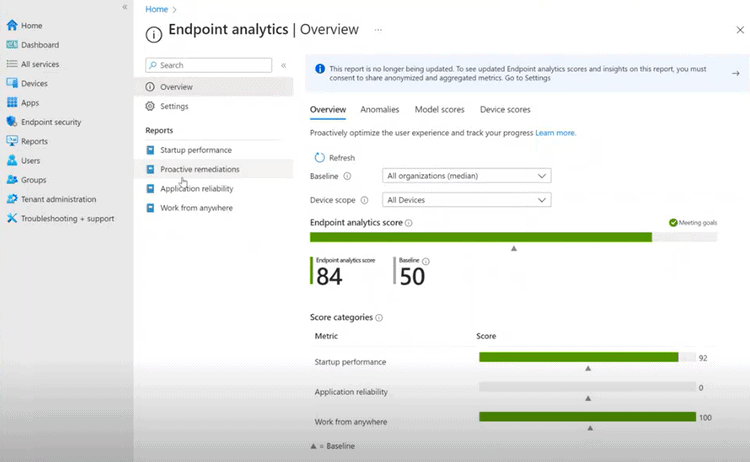Viewport: 750px width, 462px height.
Task: Open the Proactive remediations report
Action: tap(213, 169)
